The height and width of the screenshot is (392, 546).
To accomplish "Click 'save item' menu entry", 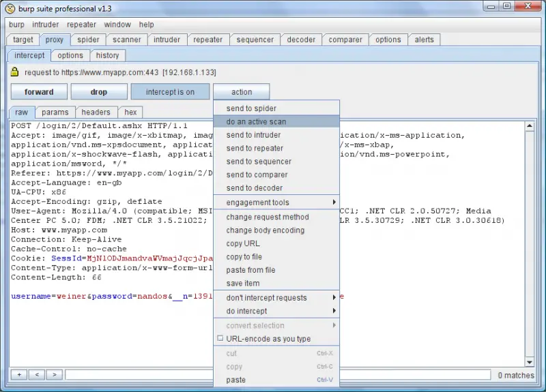I will pos(276,283).
